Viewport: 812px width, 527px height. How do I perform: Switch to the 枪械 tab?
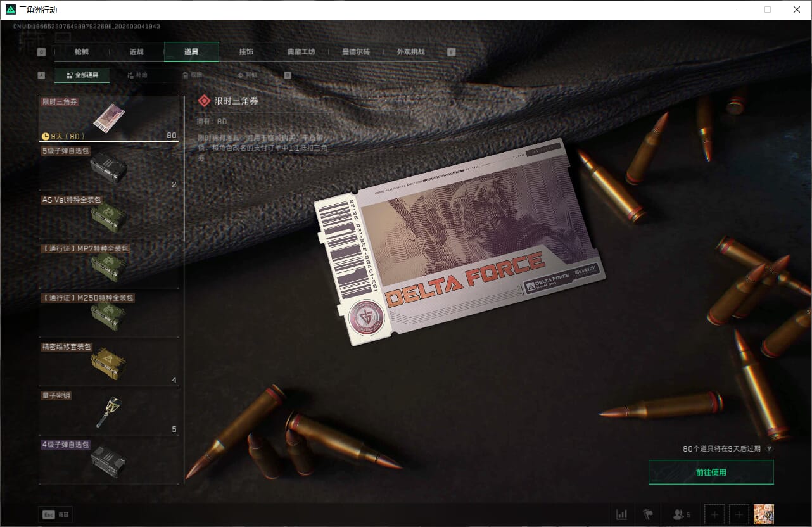tap(82, 52)
